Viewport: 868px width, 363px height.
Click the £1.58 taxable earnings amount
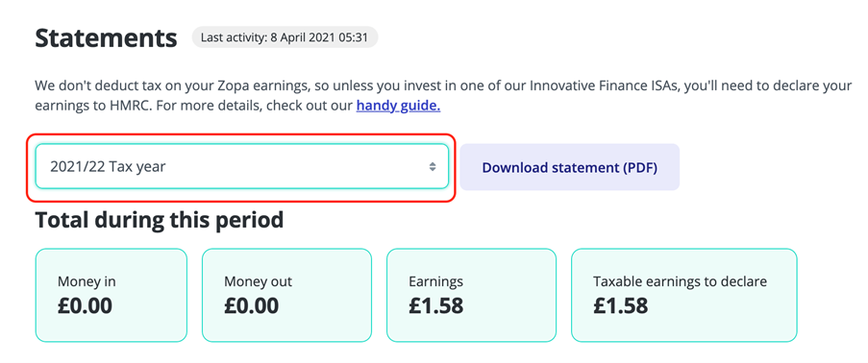[620, 305]
